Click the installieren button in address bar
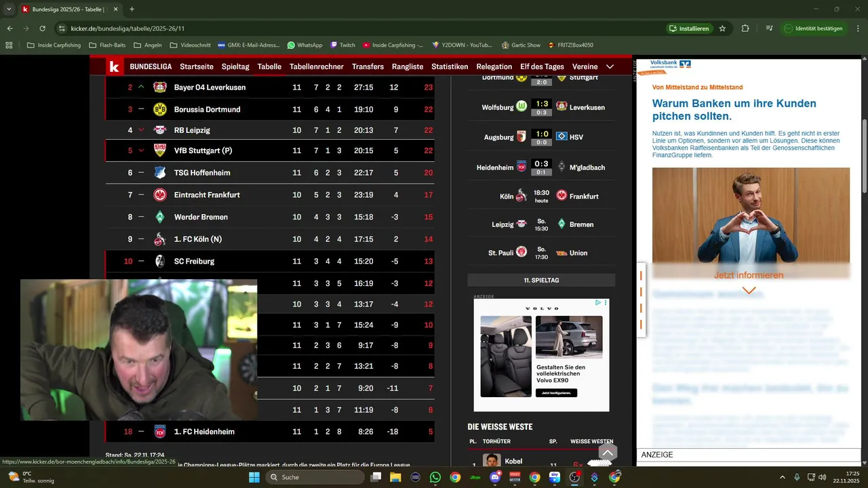The image size is (868, 488). (688, 28)
